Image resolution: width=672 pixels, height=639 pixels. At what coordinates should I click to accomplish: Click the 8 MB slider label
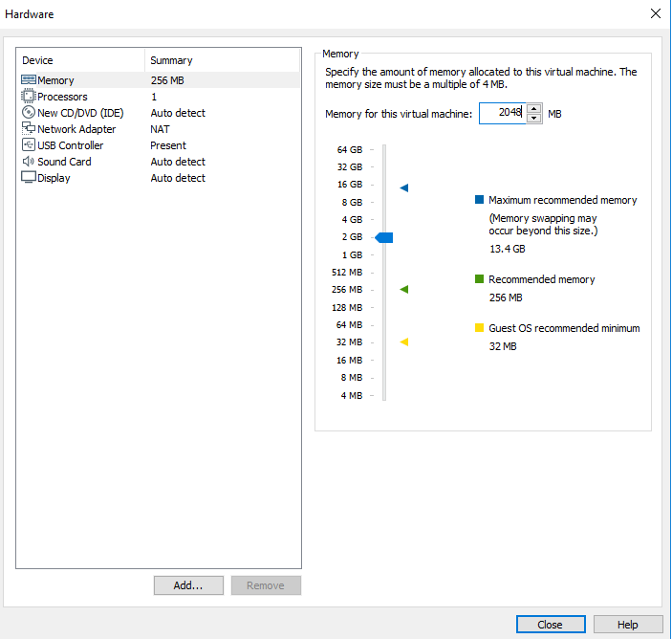click(352, 378)
